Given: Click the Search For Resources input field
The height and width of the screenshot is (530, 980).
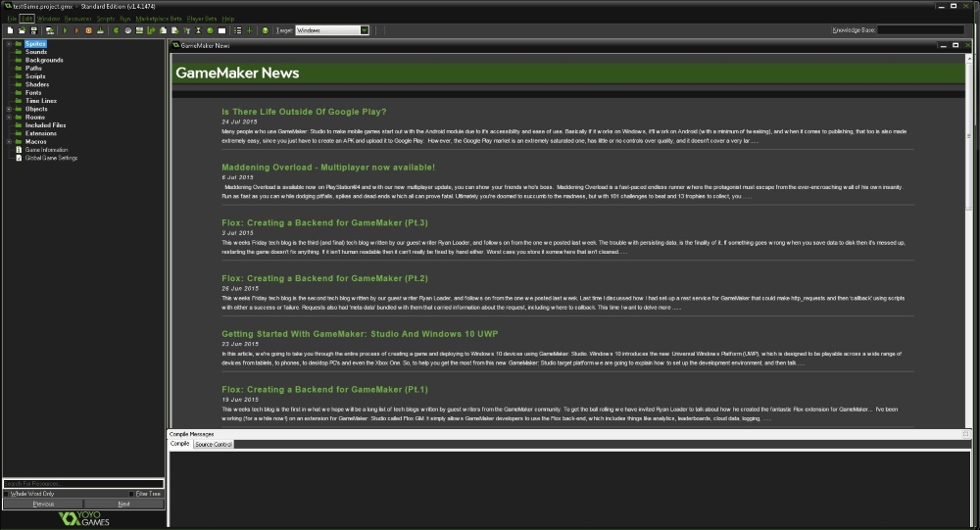Looking at the screenshot, I should pyautogui.click(x=83, y=484).
